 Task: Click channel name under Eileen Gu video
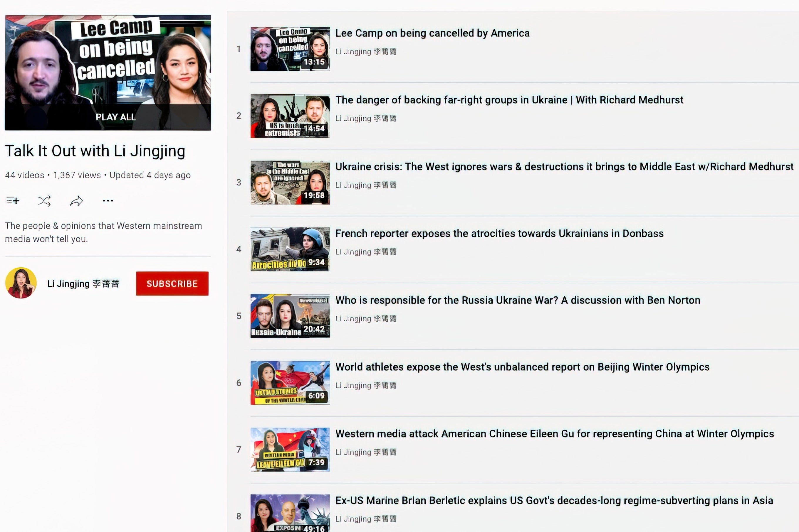coord(365,452)
